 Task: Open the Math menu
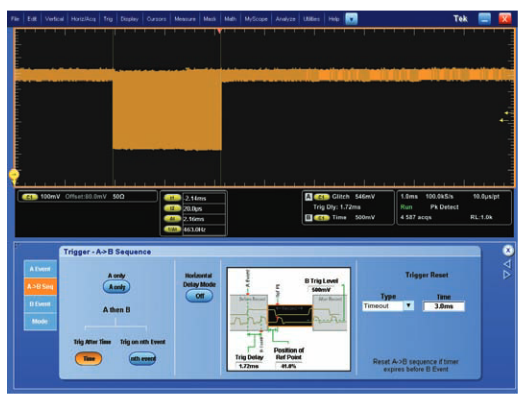(230, 19)
